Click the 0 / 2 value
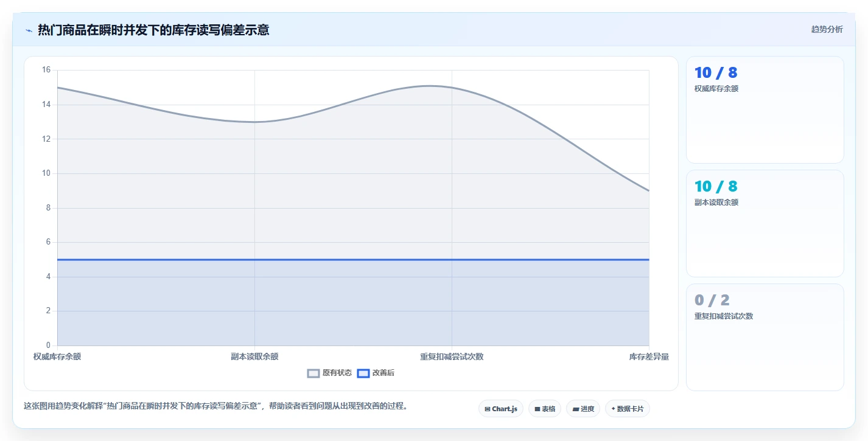Screen dimensions: 868x441 [x=712, y=300]
